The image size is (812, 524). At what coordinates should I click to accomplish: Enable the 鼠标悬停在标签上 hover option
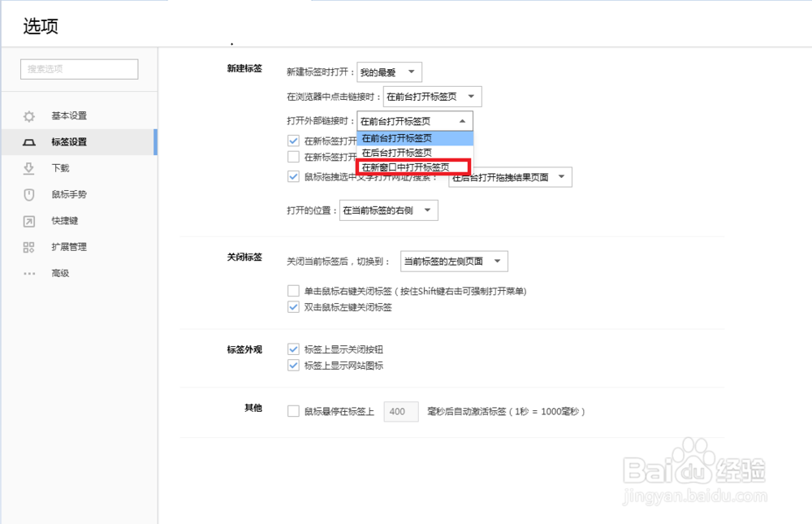click(x=293, y=411)
